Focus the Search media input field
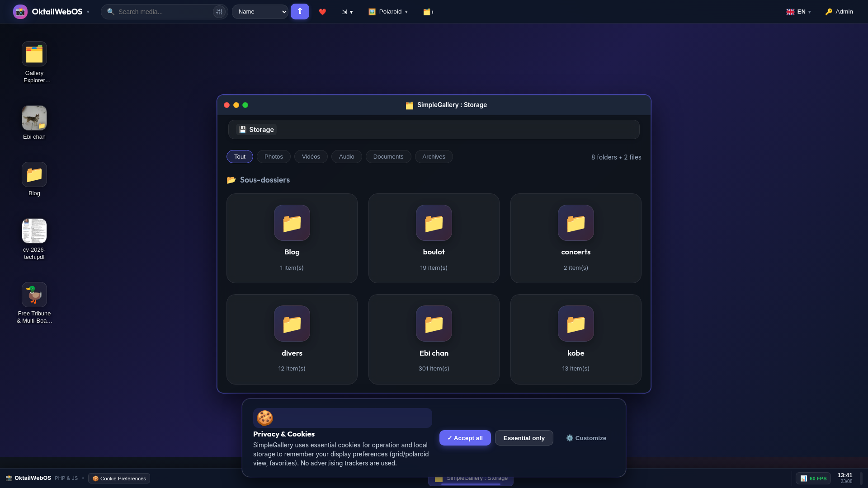Viewport: 868px width, 488px height. (164, 12)
